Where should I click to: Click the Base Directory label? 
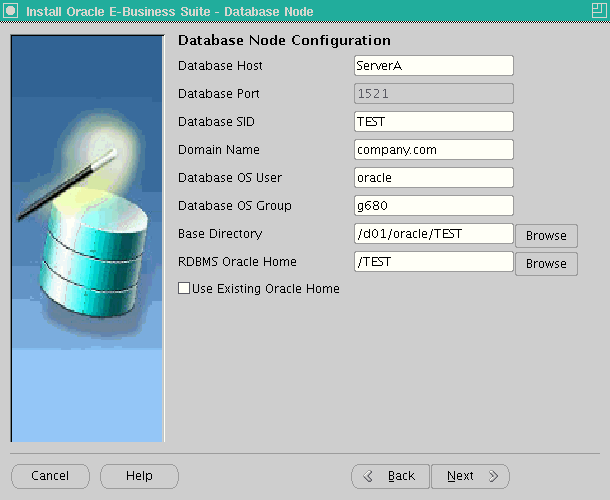[x=220, y=234]
